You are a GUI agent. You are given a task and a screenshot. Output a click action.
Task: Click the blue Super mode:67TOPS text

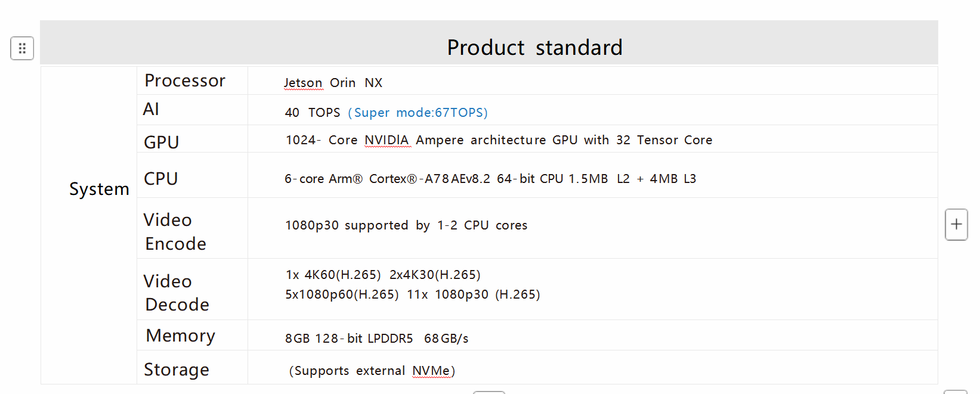click(418, 113)
